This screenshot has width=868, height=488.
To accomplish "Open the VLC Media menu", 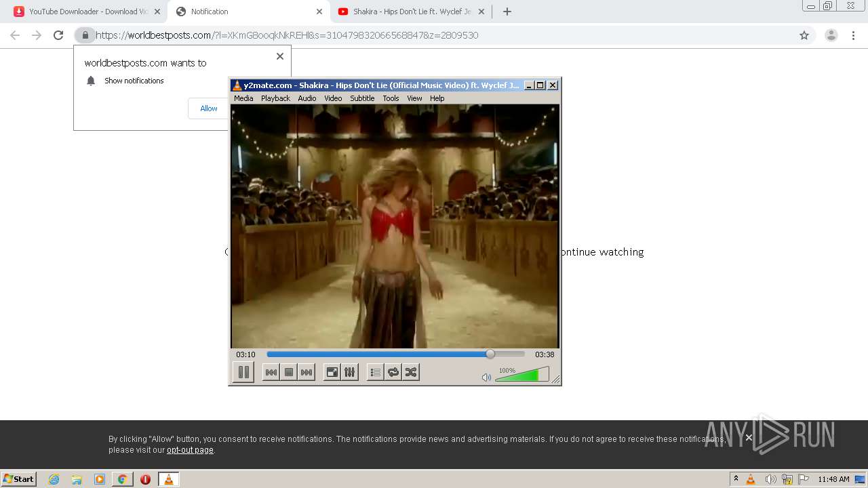I will coord(243,98).
